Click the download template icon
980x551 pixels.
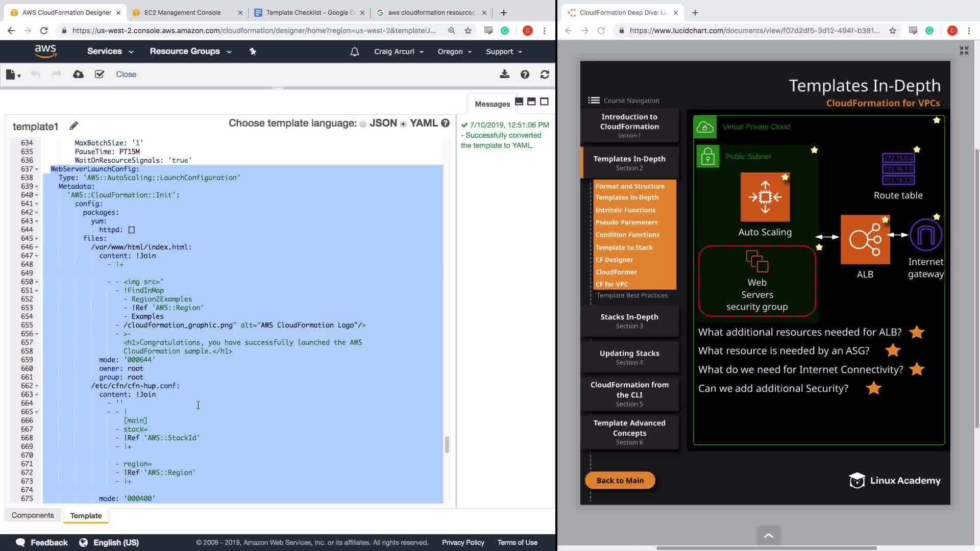(504, 74)
